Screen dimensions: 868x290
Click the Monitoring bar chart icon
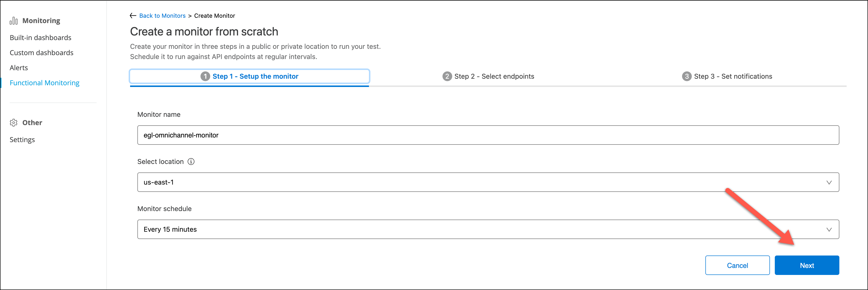(x=14, y=21)
